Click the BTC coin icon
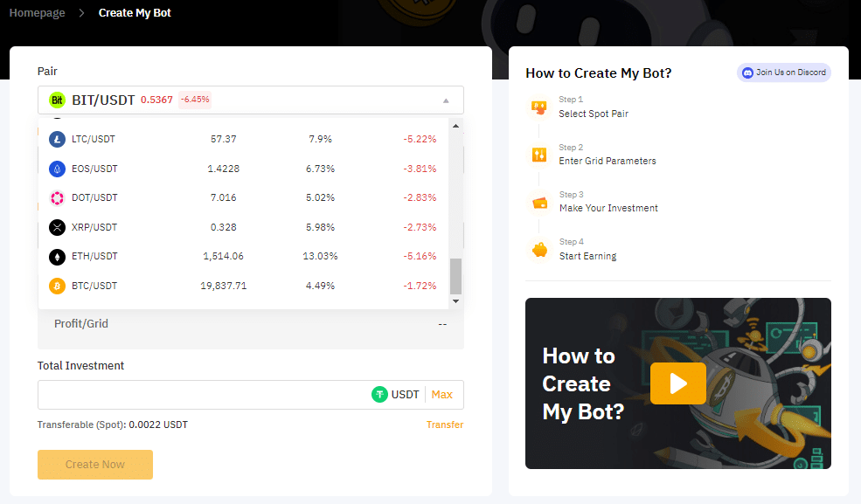The height and width of the screenshot is (504, 861). 57,286
